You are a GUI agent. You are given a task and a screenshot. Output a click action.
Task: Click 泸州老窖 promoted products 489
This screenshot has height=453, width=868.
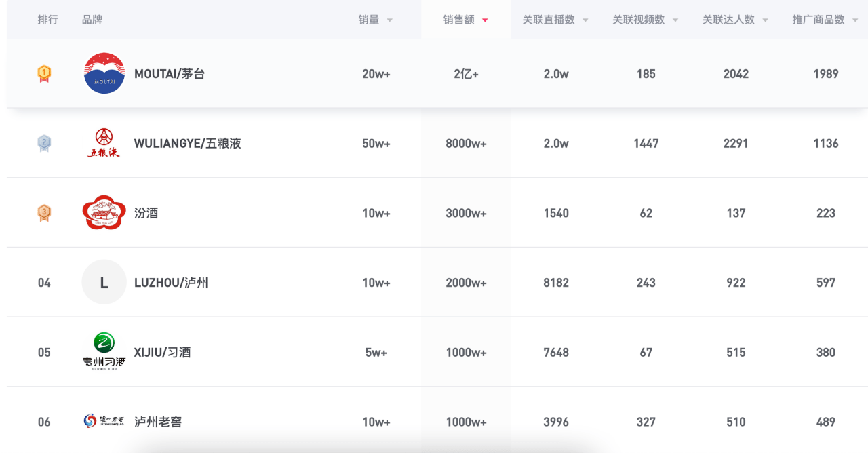pyautogui.click(x=826, y=422)
